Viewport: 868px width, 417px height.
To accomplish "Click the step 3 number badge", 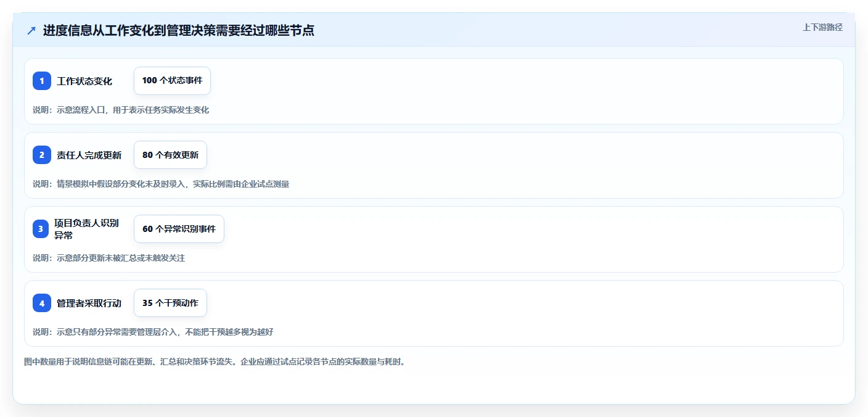I will tap(41, 229).
